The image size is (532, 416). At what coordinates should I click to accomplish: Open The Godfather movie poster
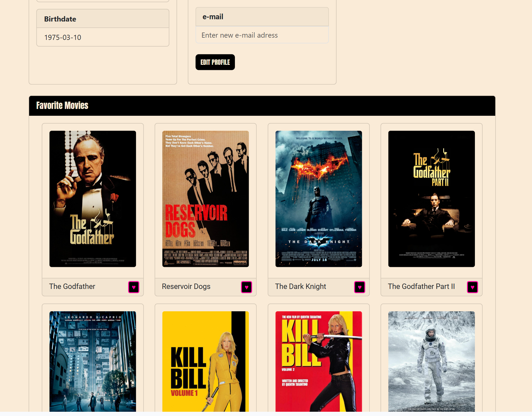93,199
